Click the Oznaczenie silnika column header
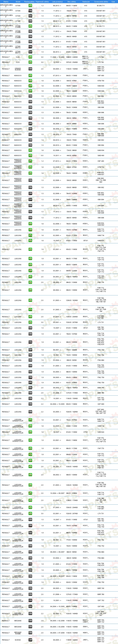The image size is (118, 644). 101,2
